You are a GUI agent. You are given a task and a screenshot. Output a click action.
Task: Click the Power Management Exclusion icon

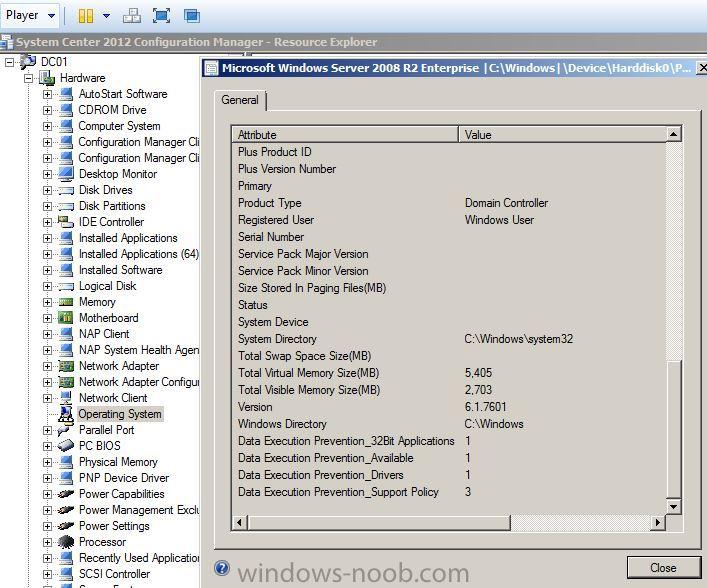(66, 510)
